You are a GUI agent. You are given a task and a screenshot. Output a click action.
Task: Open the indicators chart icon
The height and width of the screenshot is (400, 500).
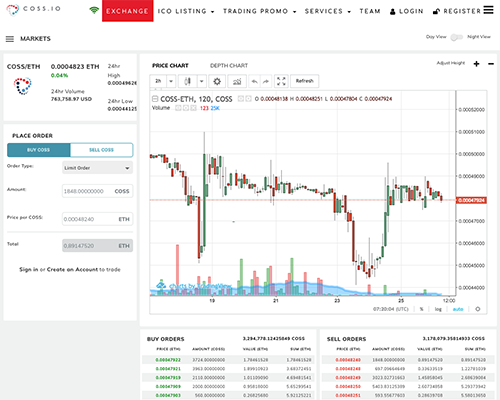(x=237, y=81)
